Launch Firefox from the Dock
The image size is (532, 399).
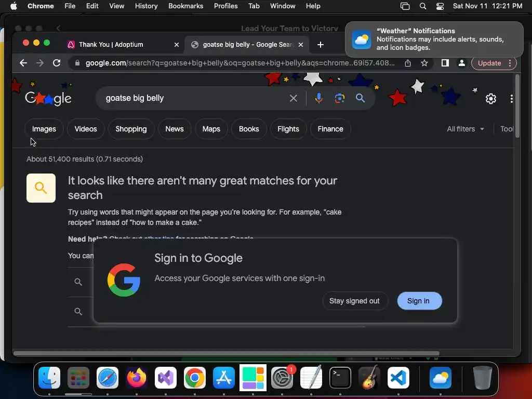pos(137,377)
